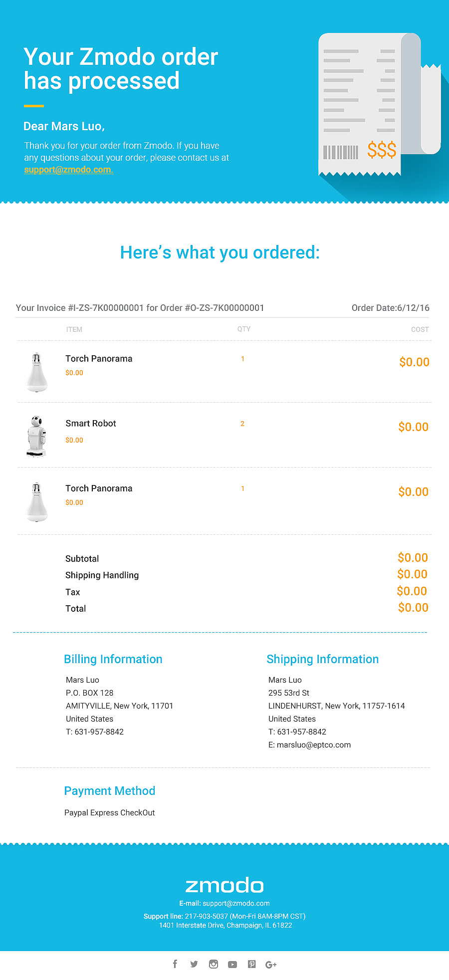Click the Facebook icon in footer

[175, 964]
